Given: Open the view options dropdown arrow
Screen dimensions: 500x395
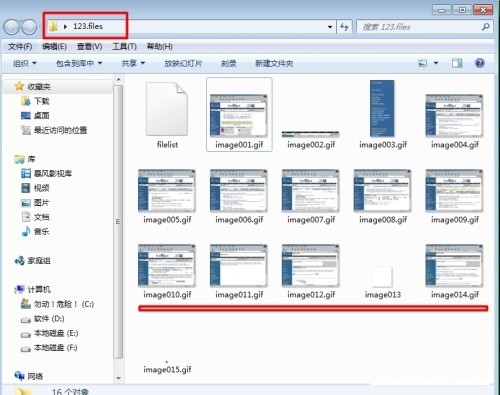Looking at the screenshot, I should 436,63.
